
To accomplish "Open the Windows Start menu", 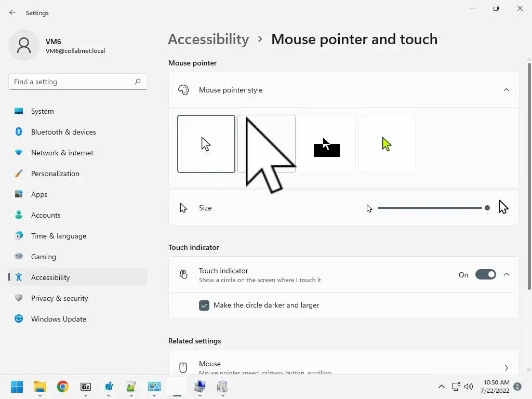I will click(17, 387).
